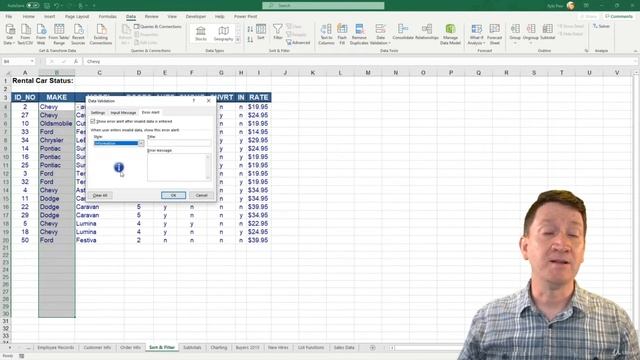Open the Queries & Connections pane
This screenshot has width=640, height=360.
pos(158,27)
